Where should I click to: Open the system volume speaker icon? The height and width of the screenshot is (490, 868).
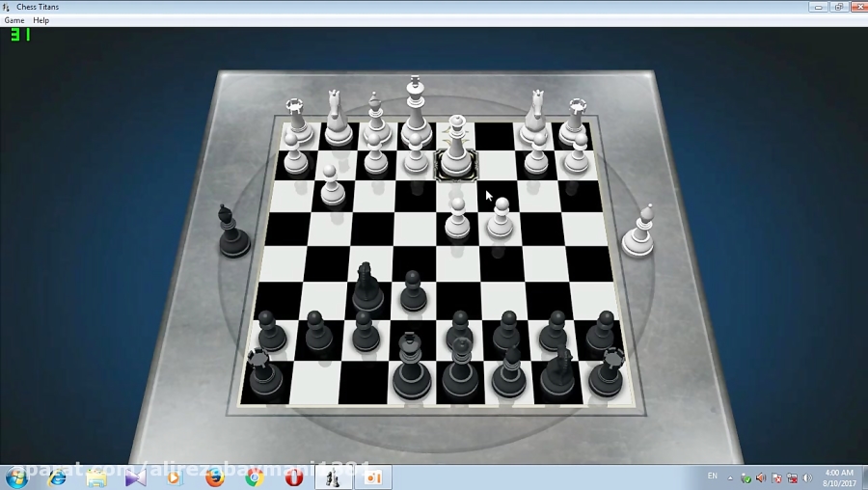[x=807, y=477]
